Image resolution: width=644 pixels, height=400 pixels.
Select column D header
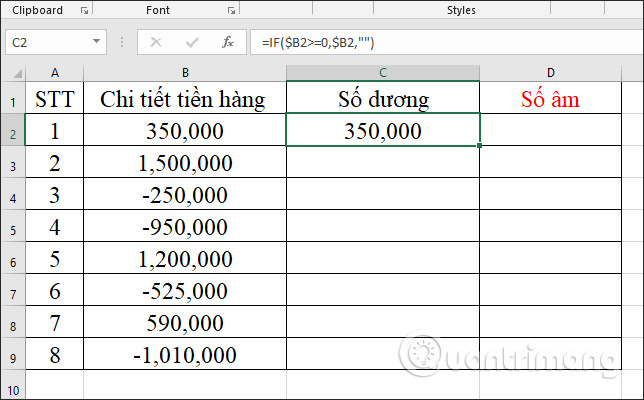point(550,73)
